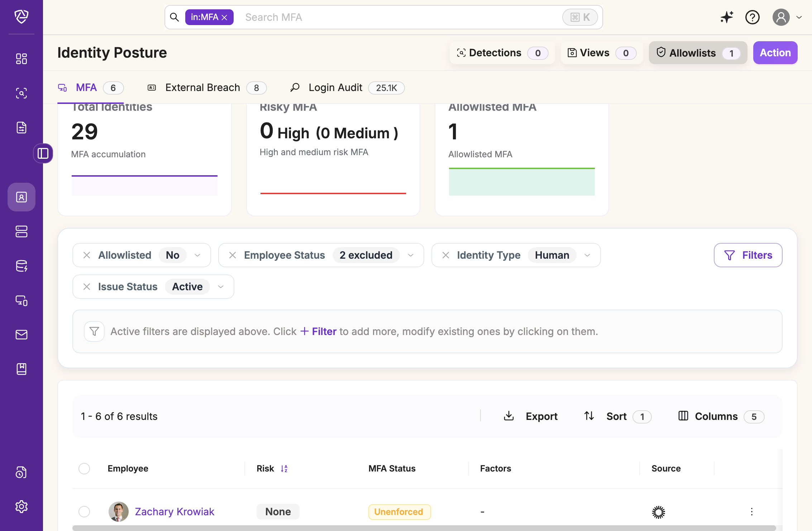Expand the Identity Type Human dropdown

587,255
